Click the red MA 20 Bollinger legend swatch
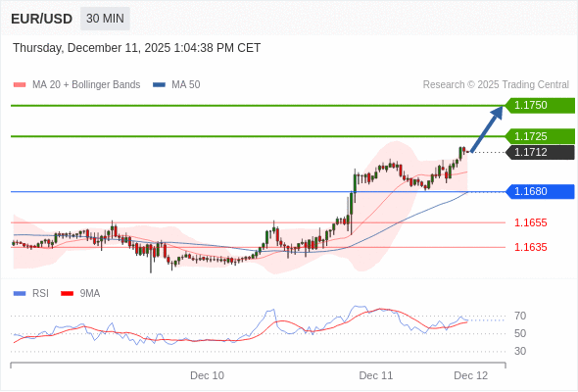The width and height of the screenshot is (578, 392). 20,85
